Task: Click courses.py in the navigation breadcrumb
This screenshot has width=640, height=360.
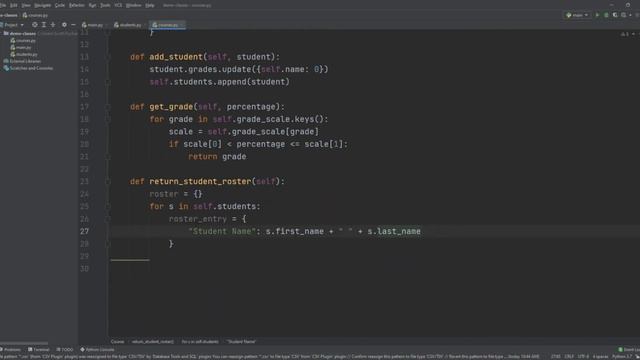Action: pyautogui.click(x=35, y=15)
